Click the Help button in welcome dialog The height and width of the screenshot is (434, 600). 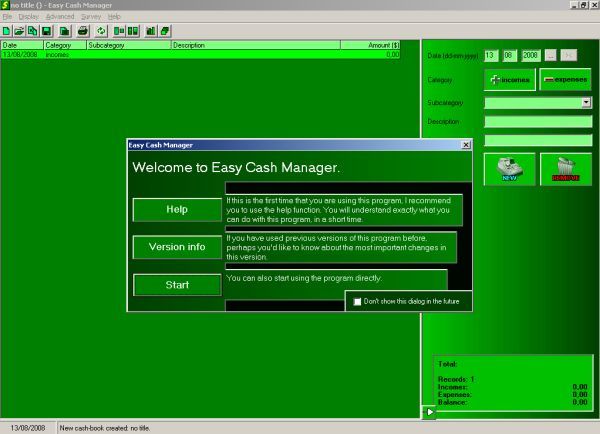point(177,209)
